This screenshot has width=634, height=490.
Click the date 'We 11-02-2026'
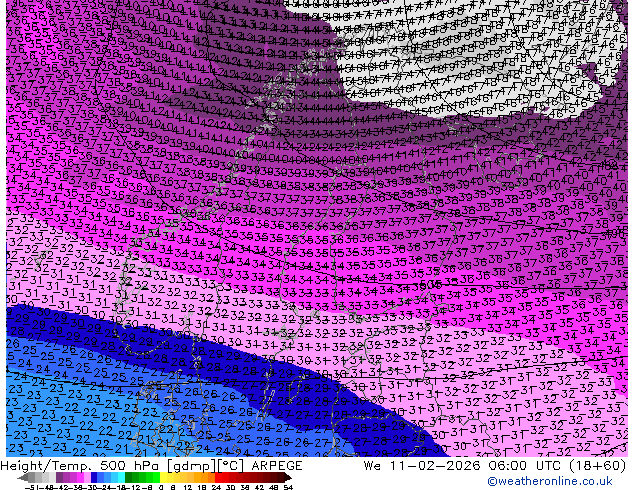(x=422, y=466)
